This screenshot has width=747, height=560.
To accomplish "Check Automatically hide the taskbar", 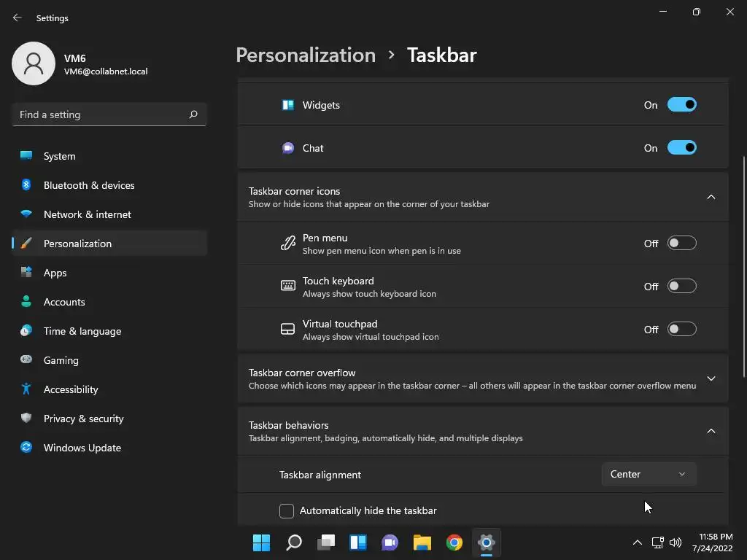I will [286, 510].
